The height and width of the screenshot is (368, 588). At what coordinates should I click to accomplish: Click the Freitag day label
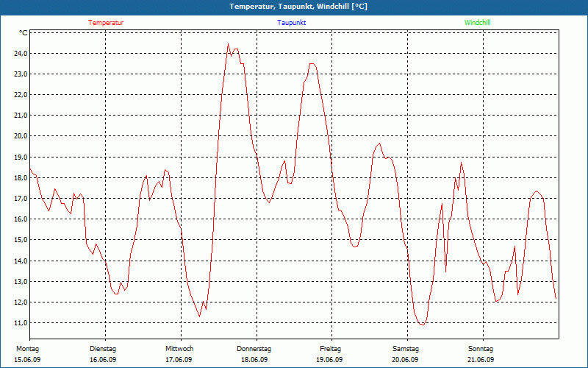point(330,349)
